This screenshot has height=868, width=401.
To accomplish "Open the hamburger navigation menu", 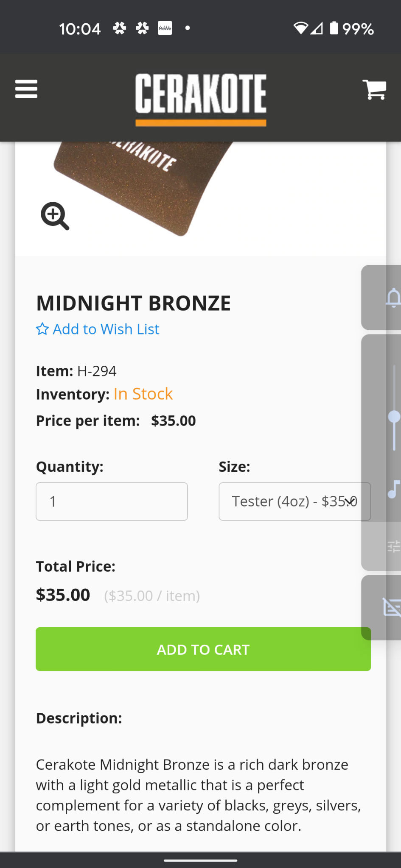I will (26, 89).
